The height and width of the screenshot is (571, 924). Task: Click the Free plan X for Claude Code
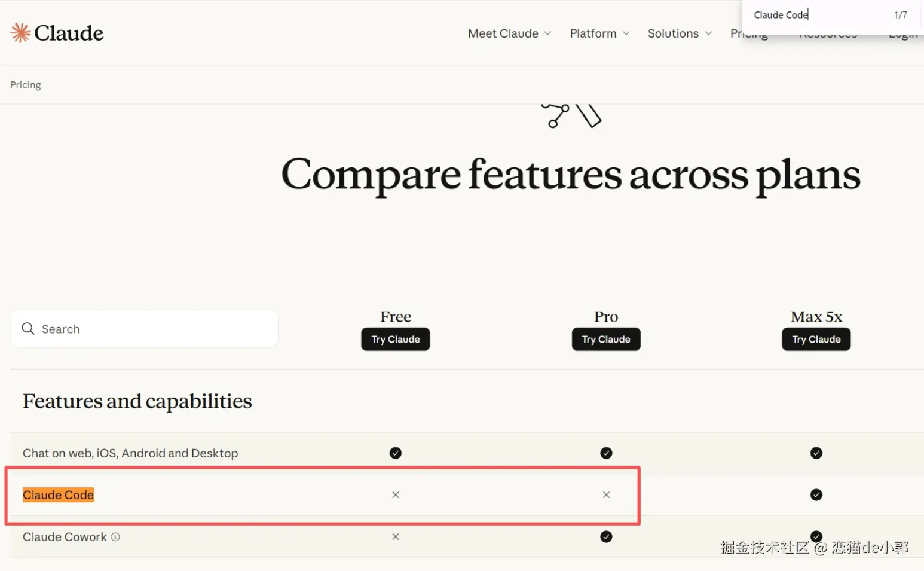click(396, 495)
